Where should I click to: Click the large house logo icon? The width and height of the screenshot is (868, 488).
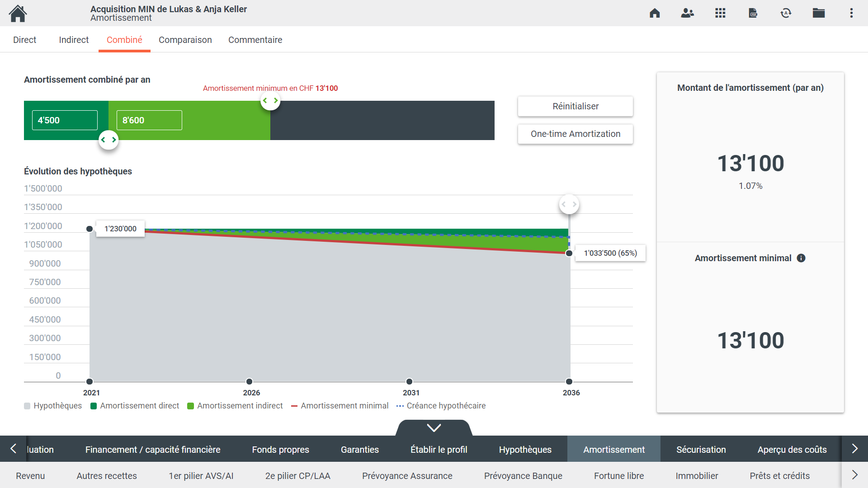(18, 14)
